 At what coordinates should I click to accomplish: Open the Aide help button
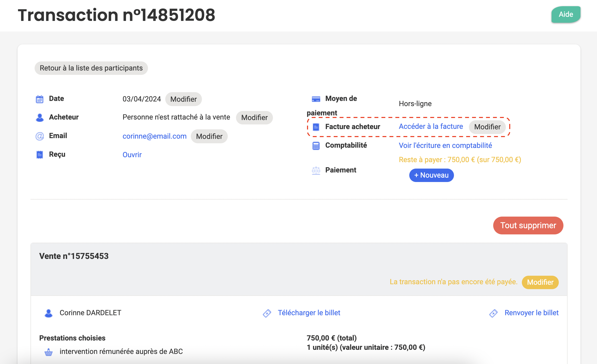click(x=566, y=14)
